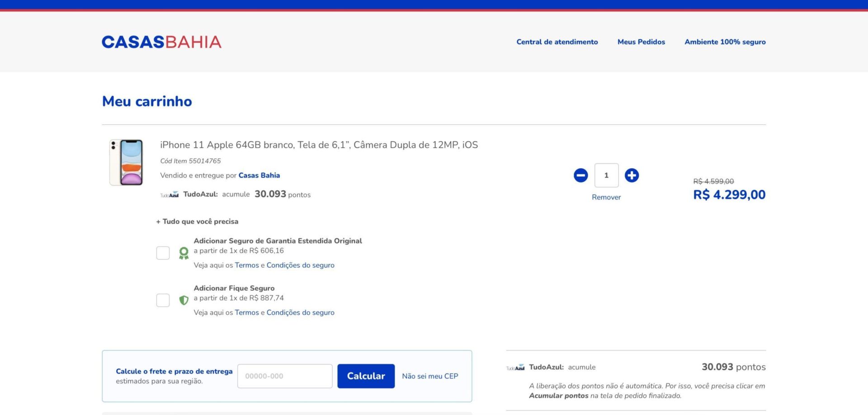Increase quantity with the plus icon
This screenshot has width=868, height=415.
[632, 175]
